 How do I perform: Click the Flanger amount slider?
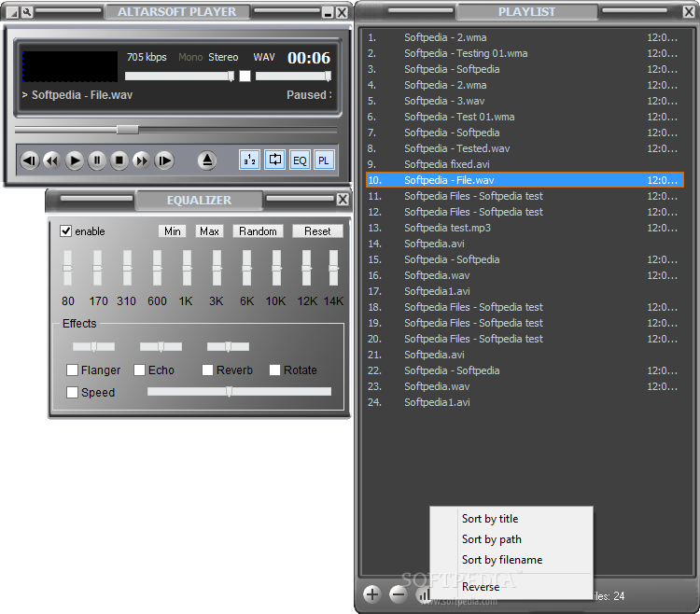(x=93, y=347)
